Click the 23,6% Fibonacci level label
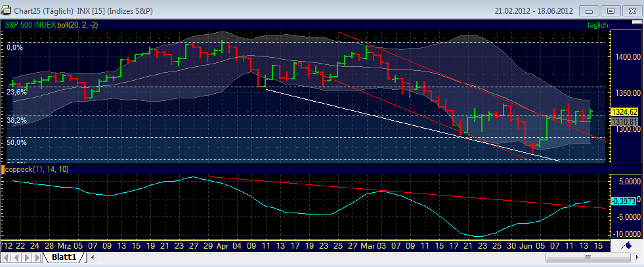The image size is (644, 267). 17,92
